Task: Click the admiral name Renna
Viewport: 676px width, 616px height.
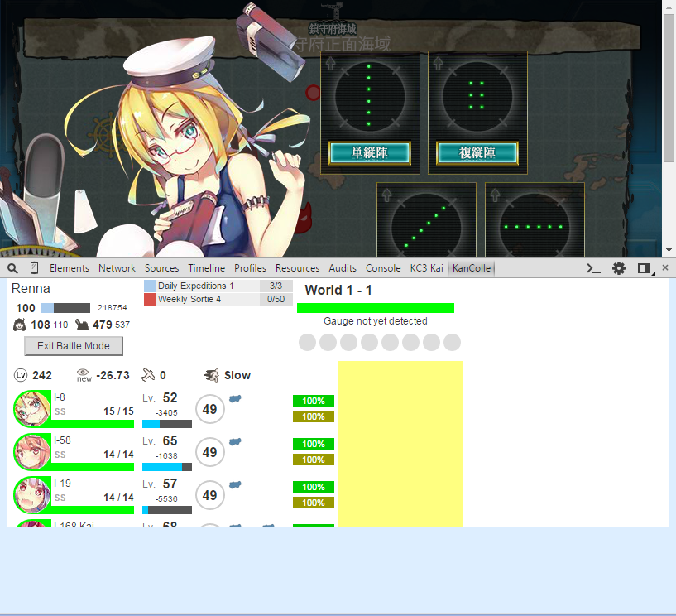Action: [x=31, y=289]
